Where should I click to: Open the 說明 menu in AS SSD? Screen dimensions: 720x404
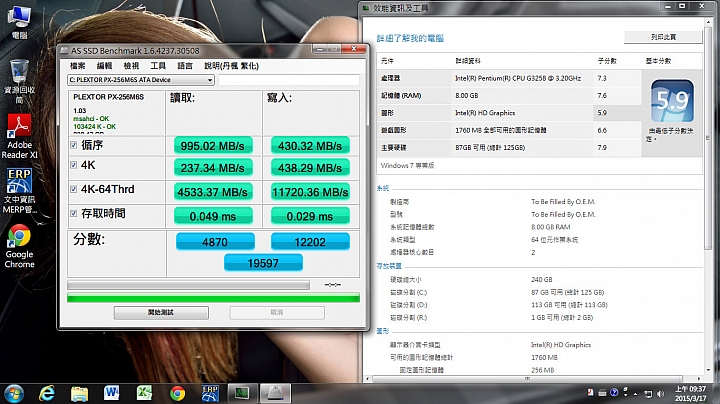pyautogui.click(x=231, y=66)
